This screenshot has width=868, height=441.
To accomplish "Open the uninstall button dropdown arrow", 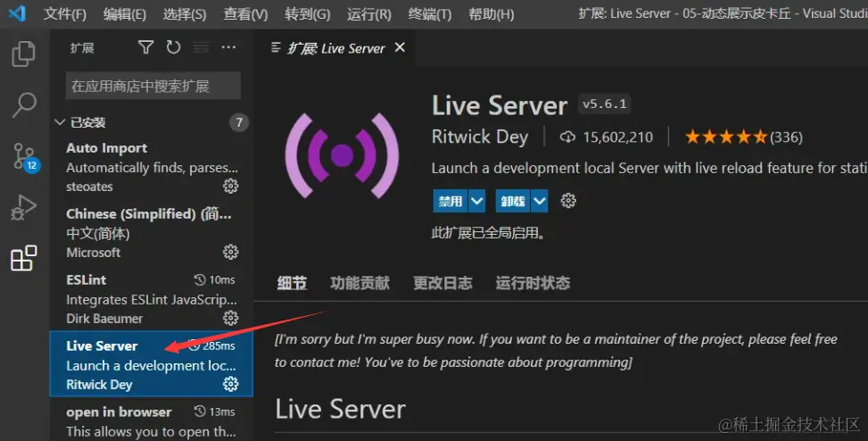I will [x=539, y=201].
